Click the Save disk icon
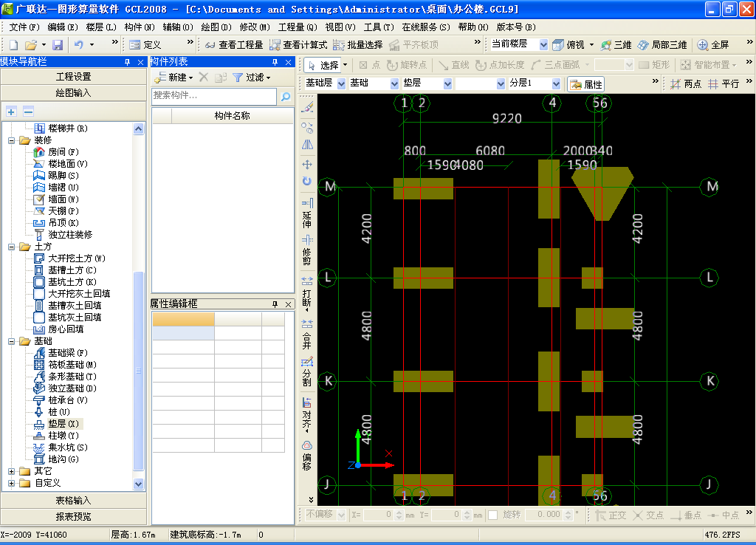Image resolution: width=756 pixels, height=545 pixels. 58,45
